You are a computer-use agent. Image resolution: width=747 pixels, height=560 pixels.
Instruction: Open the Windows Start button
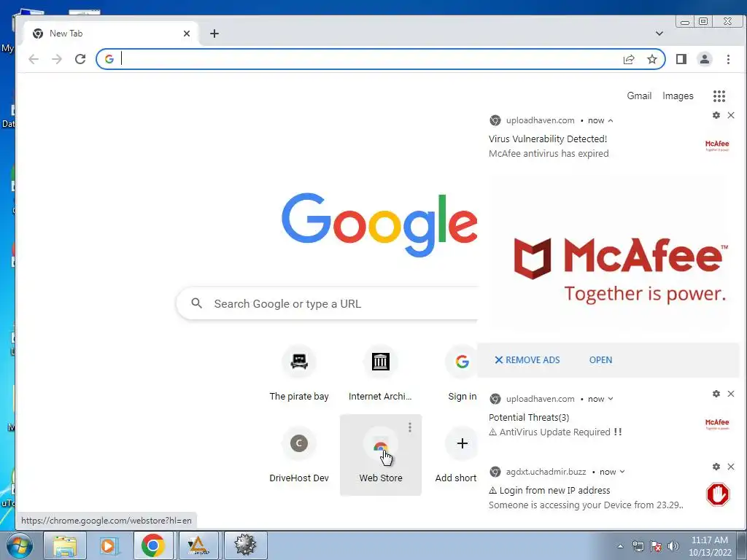pos(19,545)
